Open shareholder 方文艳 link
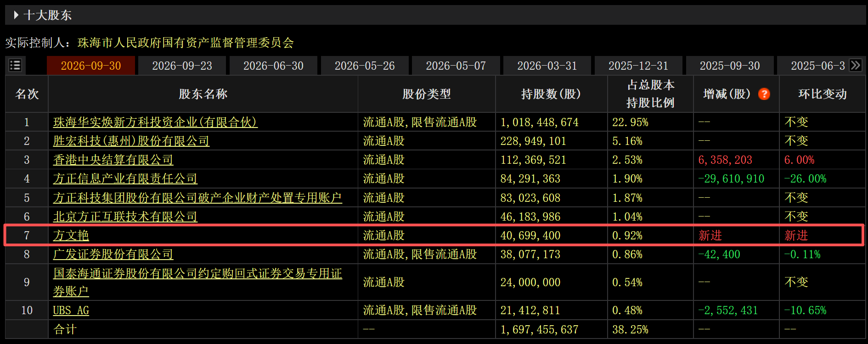This screenshot has width=868, height=344. tap(71, 235)
